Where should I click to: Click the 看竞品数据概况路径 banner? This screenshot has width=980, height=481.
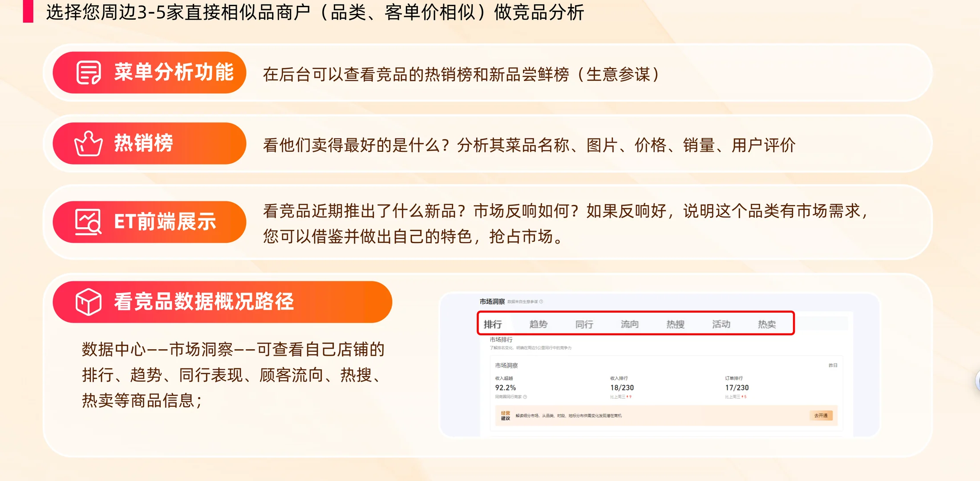(222, 302)
